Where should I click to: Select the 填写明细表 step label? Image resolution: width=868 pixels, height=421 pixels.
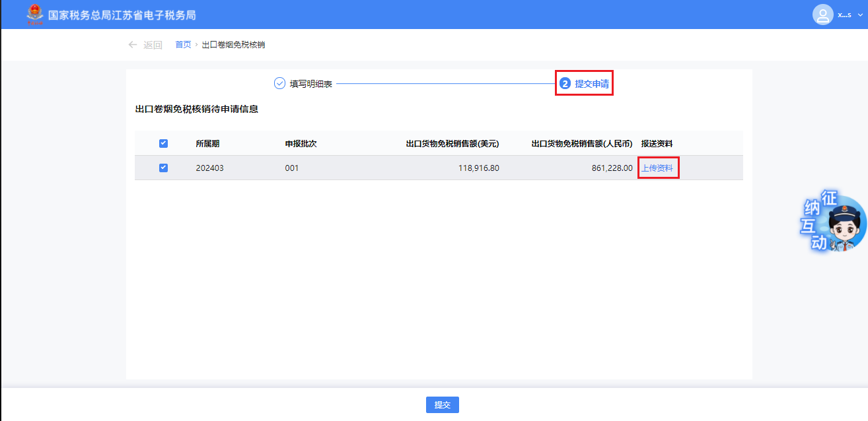click(x=310, y=84)
